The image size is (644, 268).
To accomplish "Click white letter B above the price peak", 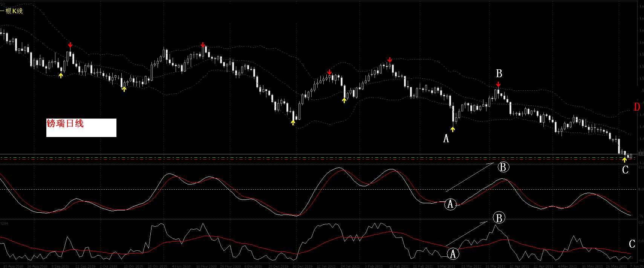I will 499,73.
